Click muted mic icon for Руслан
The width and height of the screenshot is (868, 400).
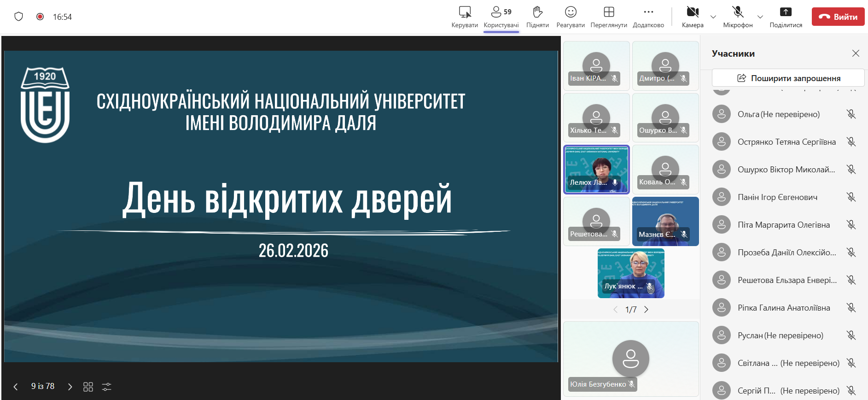point(851,335)
